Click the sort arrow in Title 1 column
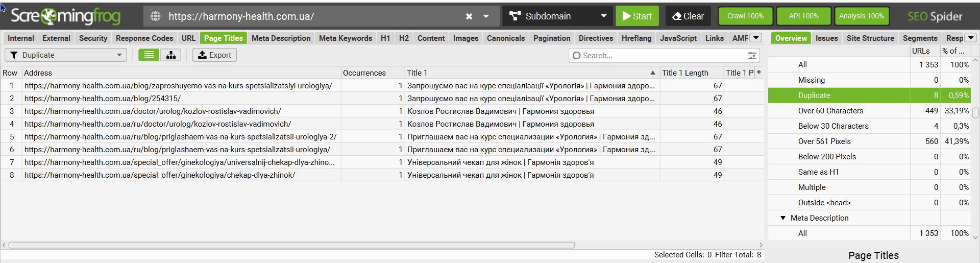This screenshot has height=263, width=980. click(x=652, y=73)
